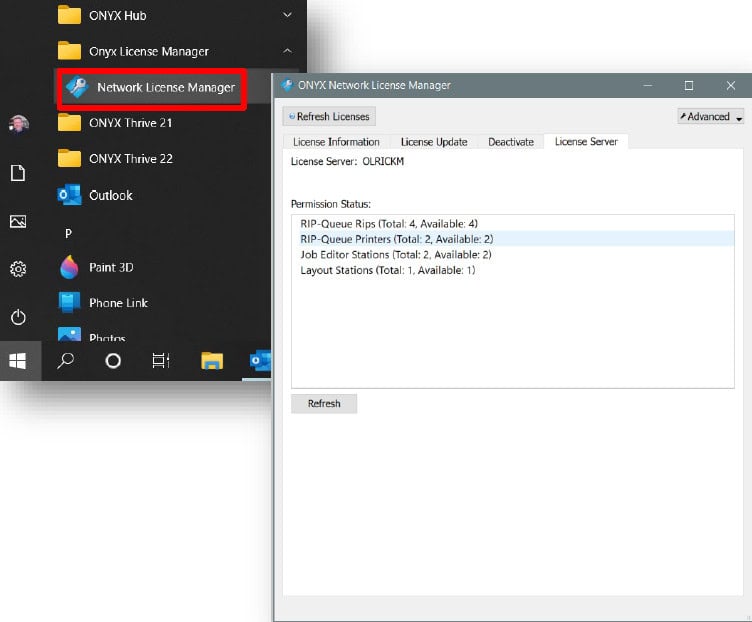Select 'RIP-Queue Printers (Total: 2, Available: 2)'
Screen dimensions: 752x622
[512, 239]
